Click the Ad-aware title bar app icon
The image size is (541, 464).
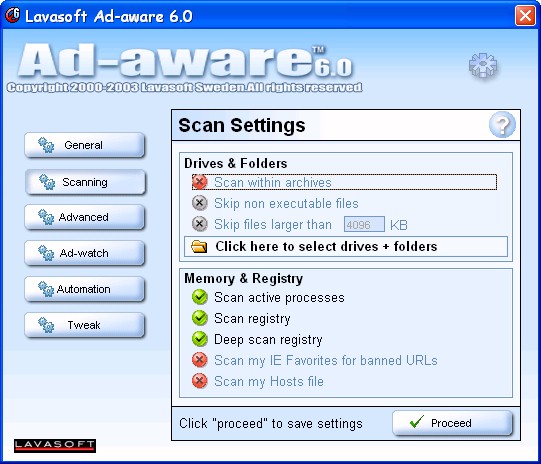click(x=13, y=15)
